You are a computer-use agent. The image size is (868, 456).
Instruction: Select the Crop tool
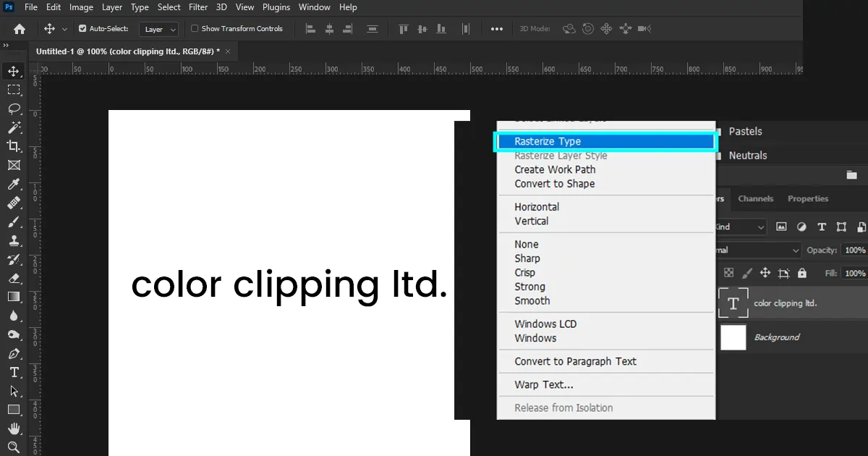[x=15, y=146]
